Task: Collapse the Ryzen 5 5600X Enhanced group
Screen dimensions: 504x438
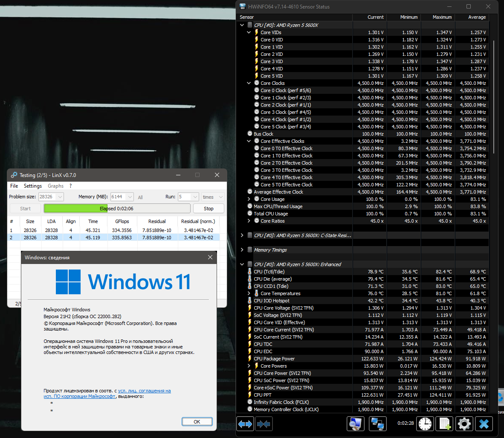Action: click(x=242, y=264)
